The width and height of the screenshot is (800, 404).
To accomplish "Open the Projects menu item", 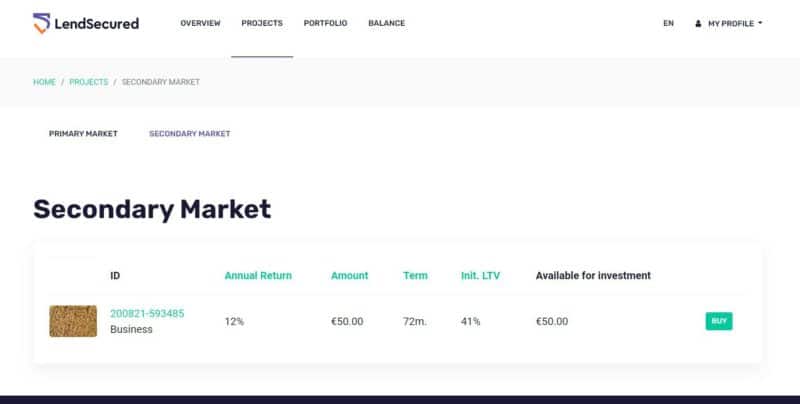I will pos(262,23).
